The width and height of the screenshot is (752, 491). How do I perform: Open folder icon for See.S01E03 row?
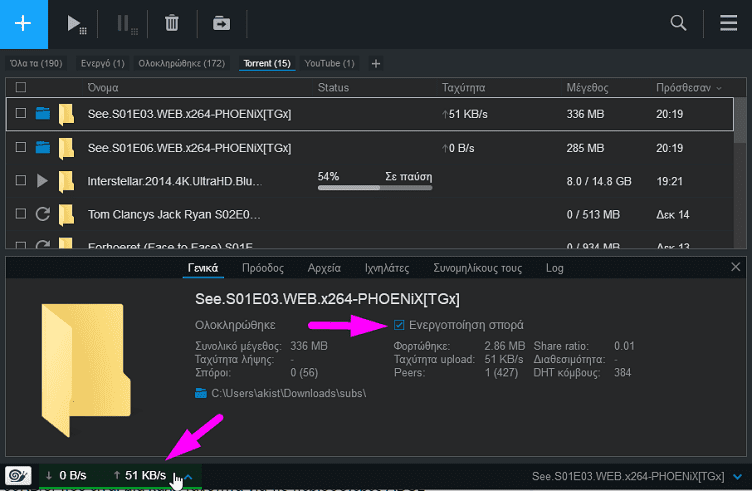tap(43, 114)
